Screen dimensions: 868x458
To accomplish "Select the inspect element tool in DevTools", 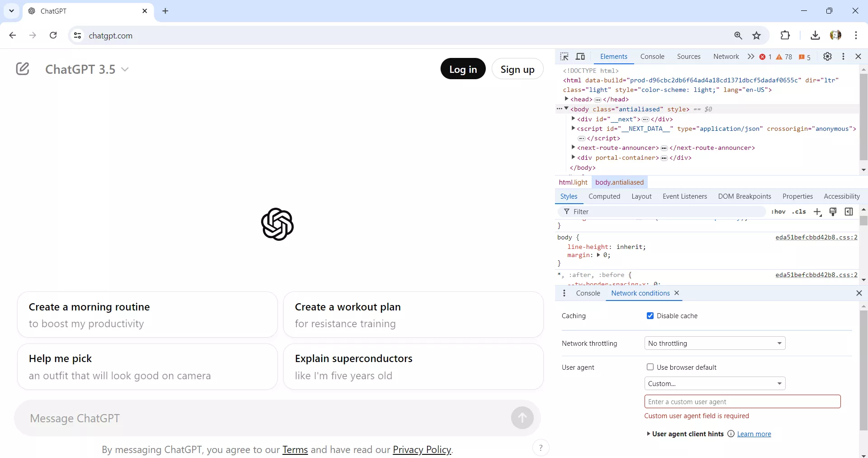I will (564, 57).
